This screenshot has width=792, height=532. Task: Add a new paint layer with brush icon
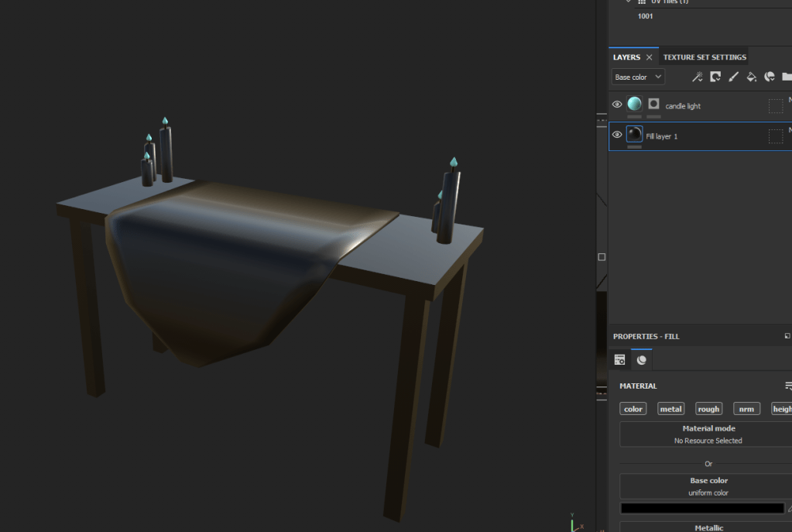pyautogui.click(x=733, y=77)
